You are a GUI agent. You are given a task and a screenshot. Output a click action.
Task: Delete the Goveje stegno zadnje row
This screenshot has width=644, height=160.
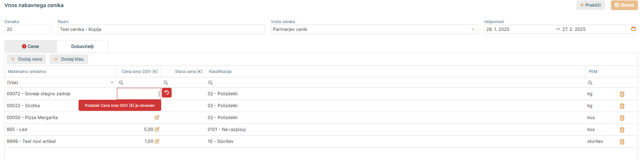click(x=622, y=94)
